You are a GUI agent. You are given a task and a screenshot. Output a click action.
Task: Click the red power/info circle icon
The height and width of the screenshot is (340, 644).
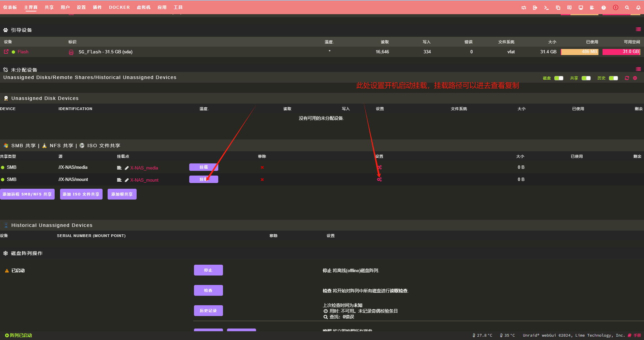tap(615, 7)
